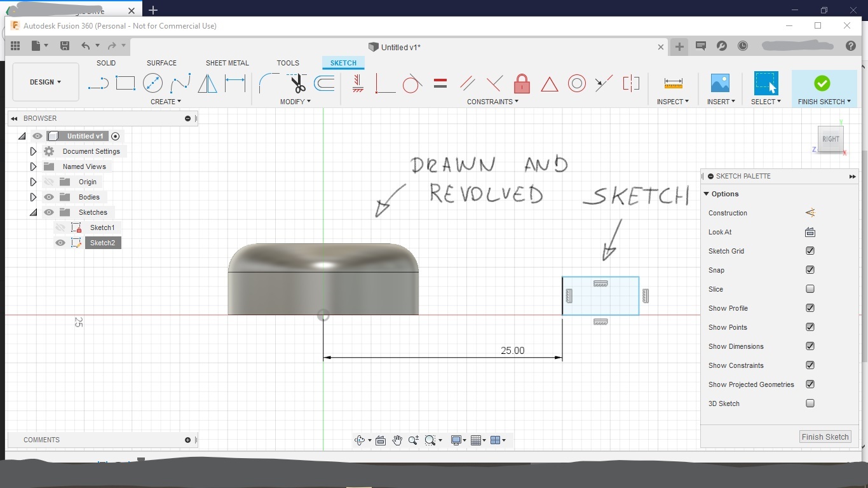Viewport: 868px width, 488px height.
Task: Switch to the SHEET METAL tab
Action: click(227, 63)
